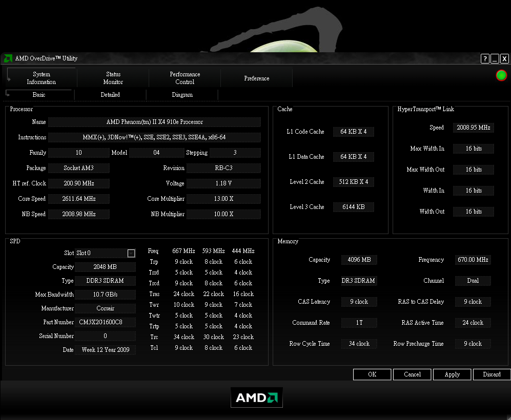Click the Max Width Out value '16 bits'
The image size is (511, 420).
pyautogui.click(x=474, y=170)
